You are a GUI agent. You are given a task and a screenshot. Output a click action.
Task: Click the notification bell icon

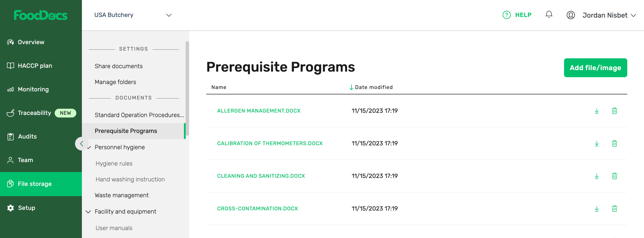549,15
